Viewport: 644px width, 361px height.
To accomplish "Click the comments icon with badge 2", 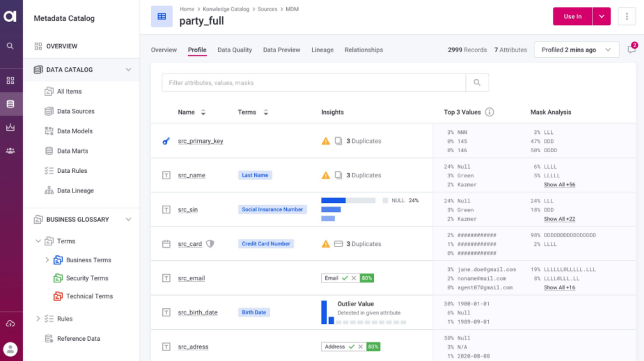I will click(x=631, y=50).
